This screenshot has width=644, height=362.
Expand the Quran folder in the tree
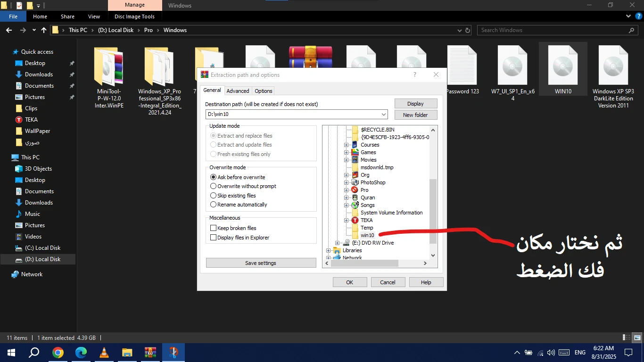[x=347, y=197]
